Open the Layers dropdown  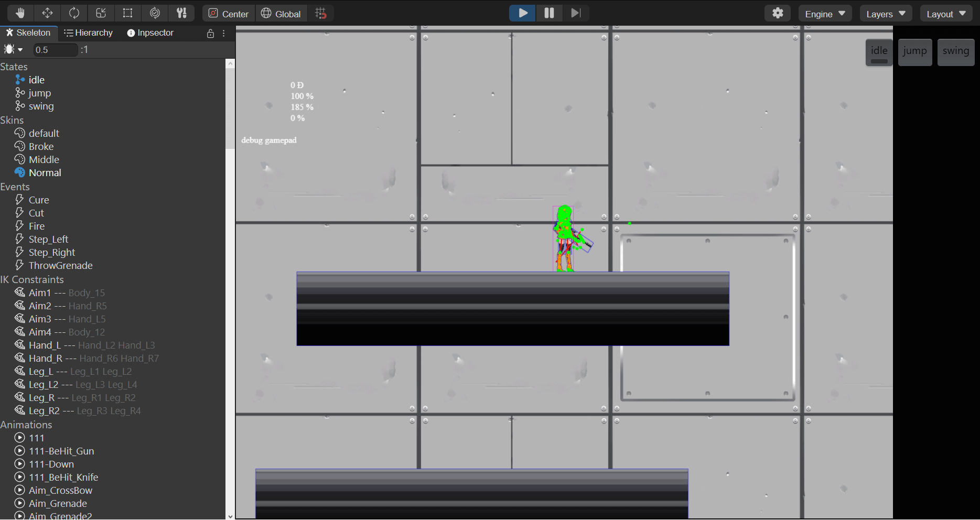tap(886, 14)
